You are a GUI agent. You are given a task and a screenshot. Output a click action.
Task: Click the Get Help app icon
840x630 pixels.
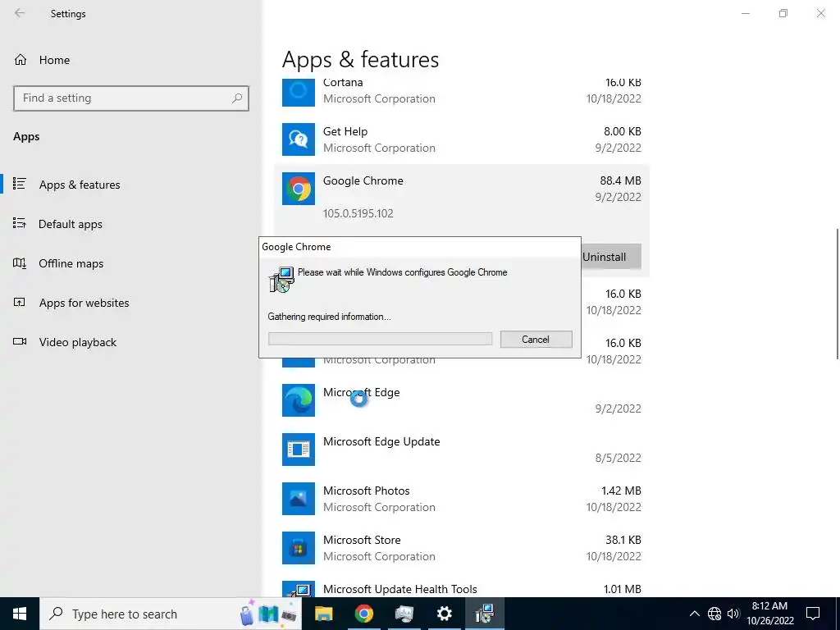(299, 139)
